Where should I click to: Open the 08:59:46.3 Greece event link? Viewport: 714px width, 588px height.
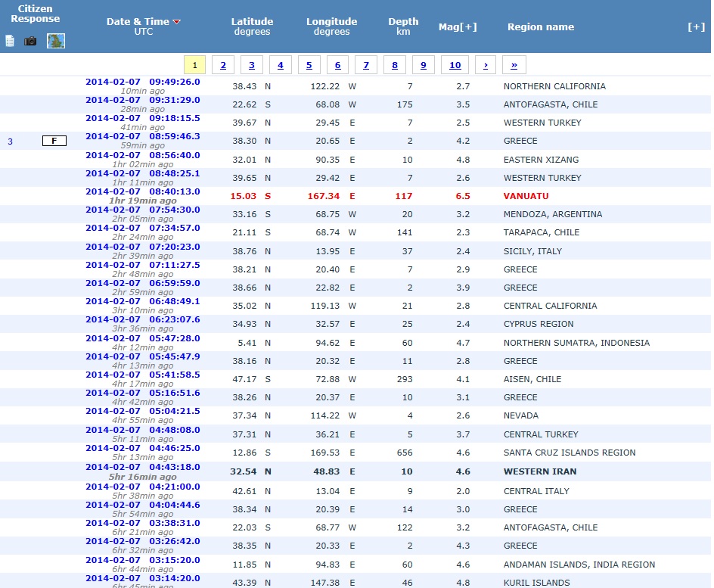142,137
